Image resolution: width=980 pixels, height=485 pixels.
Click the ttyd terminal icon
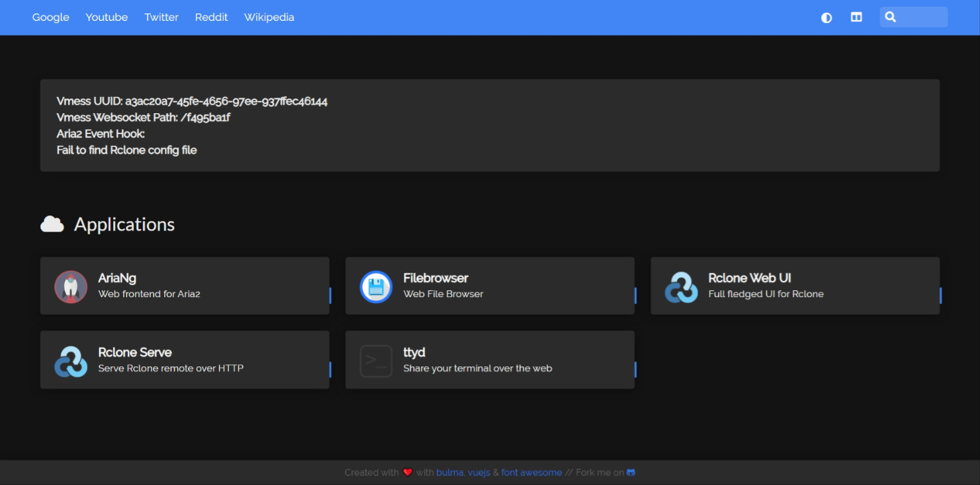376,360
